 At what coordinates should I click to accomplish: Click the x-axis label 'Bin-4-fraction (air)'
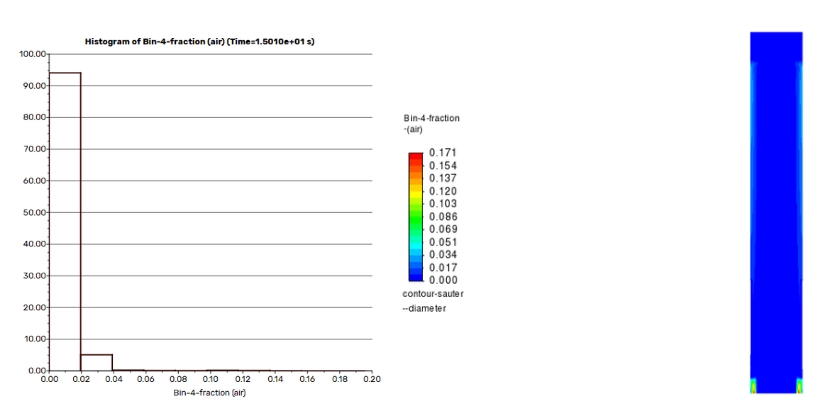coord(209,393)
